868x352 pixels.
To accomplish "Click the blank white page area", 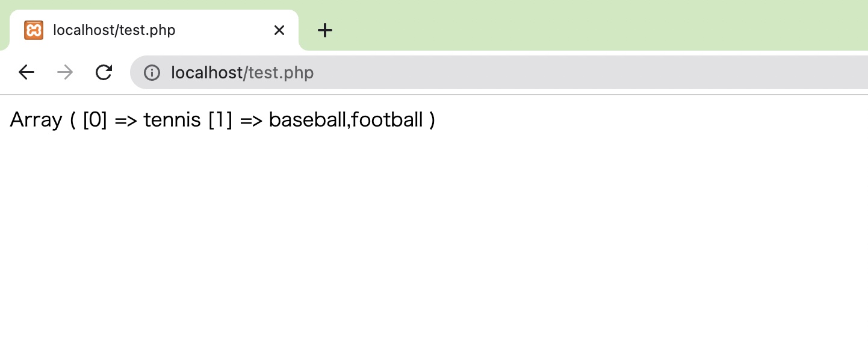I will tap(433, 241).
